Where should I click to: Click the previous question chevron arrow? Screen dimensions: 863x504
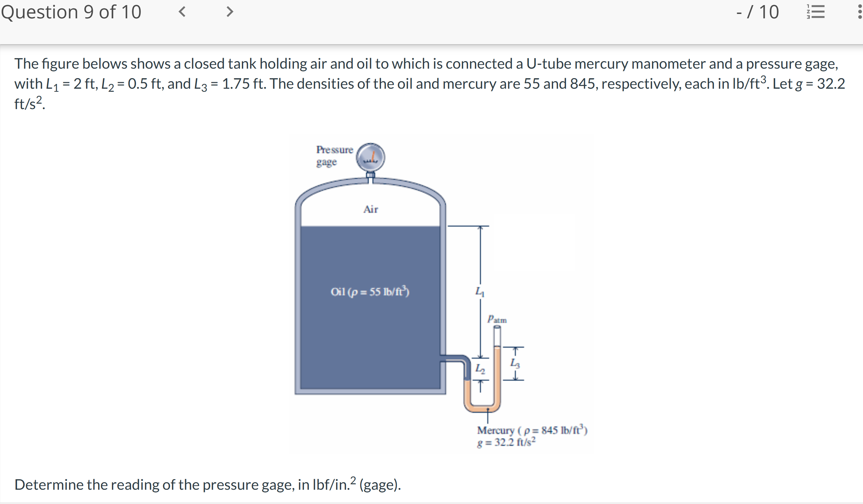pyautogui.click(x=182, y=12)
